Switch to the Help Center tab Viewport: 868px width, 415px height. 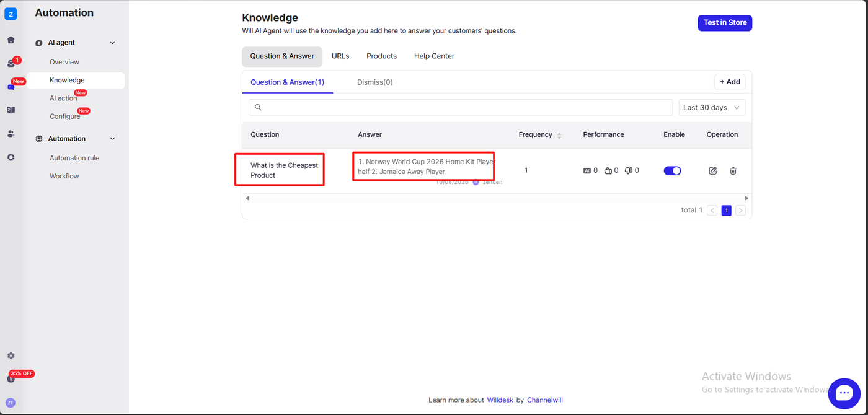pyautogui.click(x=434, y=56)
